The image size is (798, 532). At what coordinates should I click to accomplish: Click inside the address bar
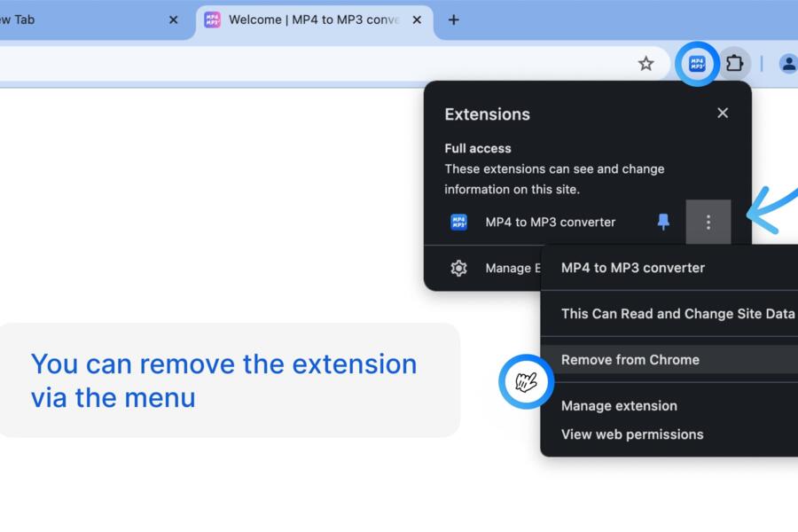pyautogui.click(x=310, y=64)
